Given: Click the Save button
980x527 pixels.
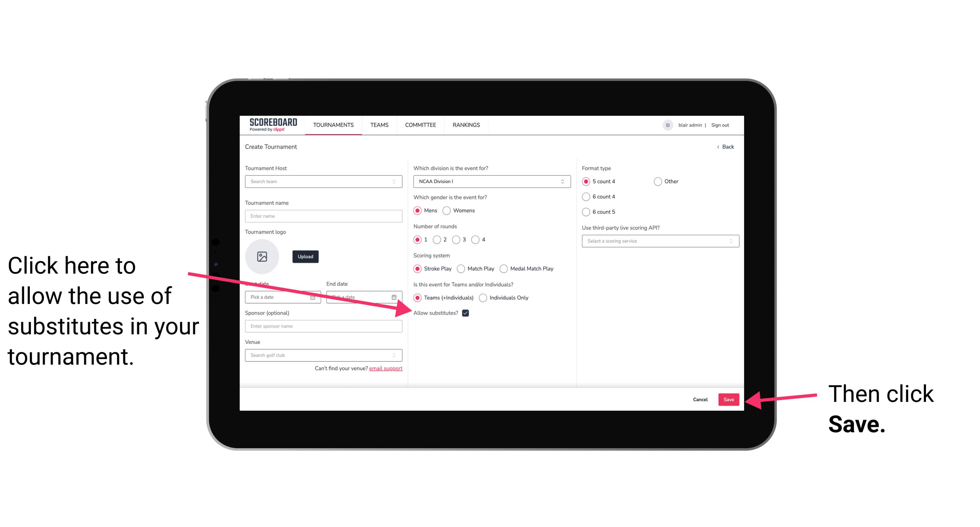Looking at the screenshot, I should (x=729, y=399).
